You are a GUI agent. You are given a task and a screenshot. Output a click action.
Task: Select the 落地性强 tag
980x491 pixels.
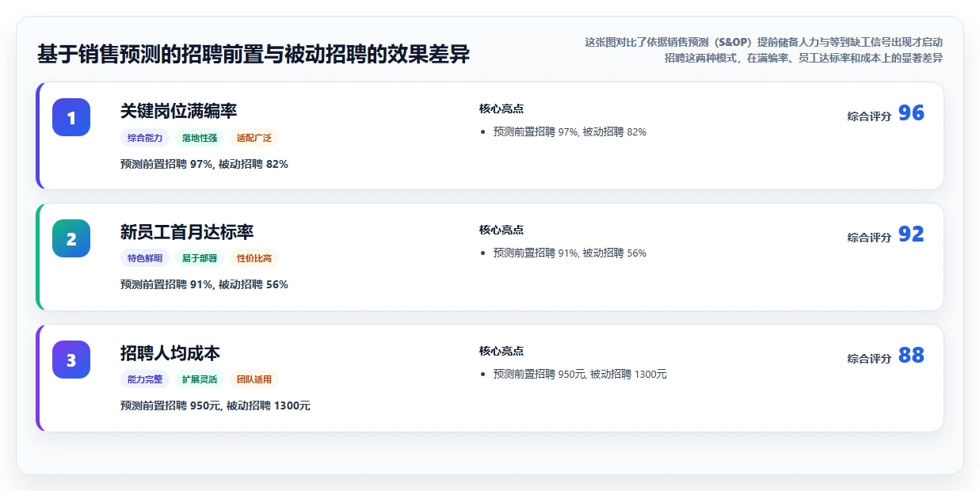click(x=200, y=138)
